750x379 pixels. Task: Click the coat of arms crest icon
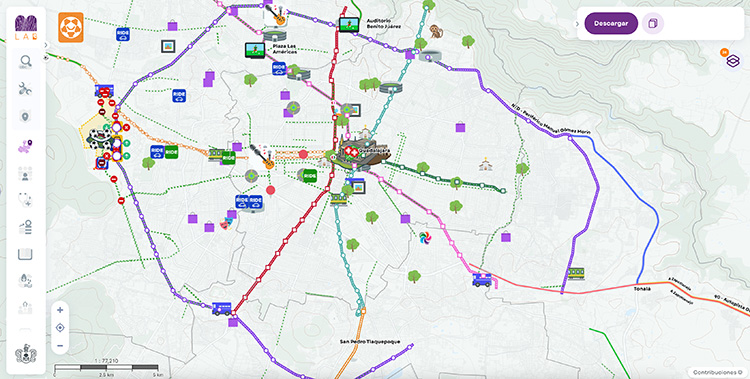26,354
